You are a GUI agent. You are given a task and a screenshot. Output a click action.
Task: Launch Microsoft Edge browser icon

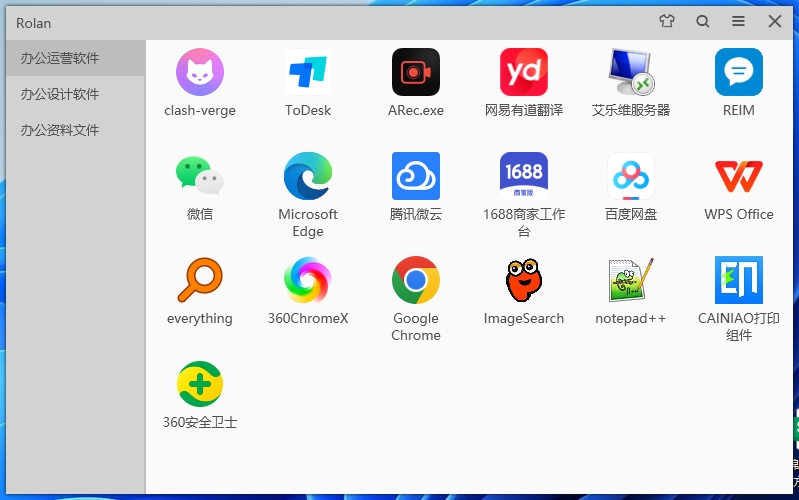pos(308,176)
